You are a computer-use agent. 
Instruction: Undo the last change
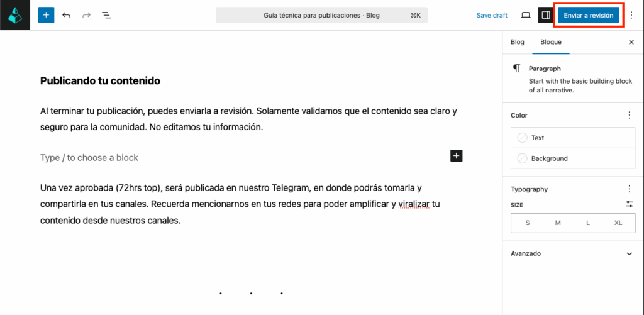67,15
